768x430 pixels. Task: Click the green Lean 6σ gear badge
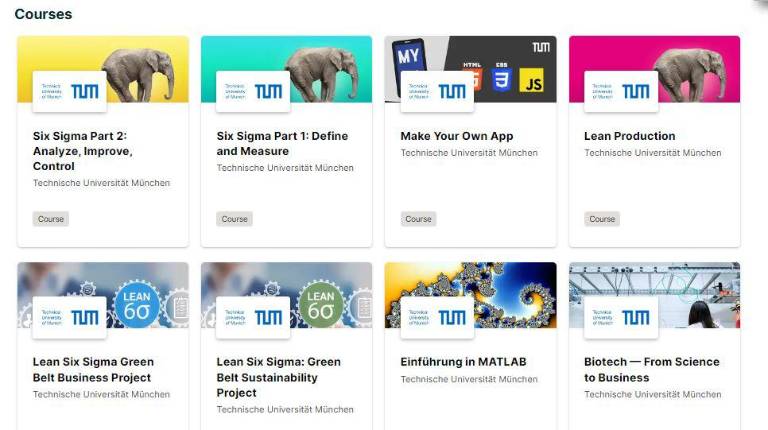point(321,305)
